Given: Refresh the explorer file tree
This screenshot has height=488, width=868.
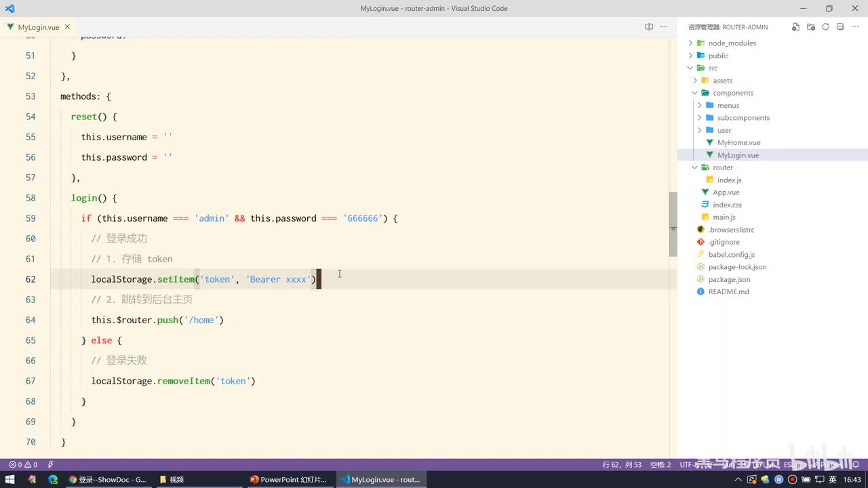Looking at the screenshot, I should (825, 27).
